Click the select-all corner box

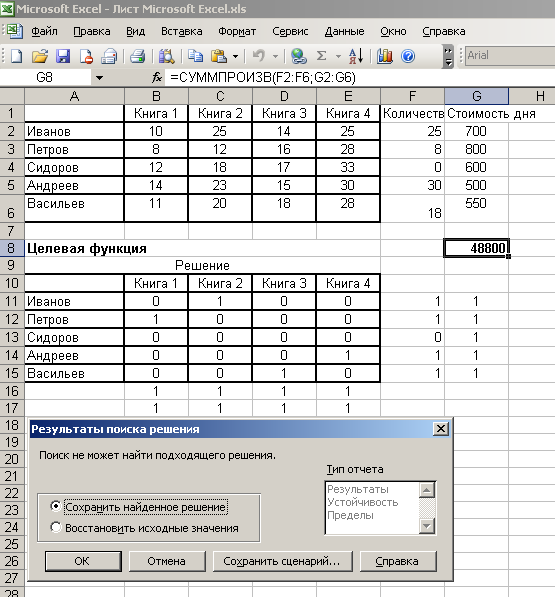[12, 96]
